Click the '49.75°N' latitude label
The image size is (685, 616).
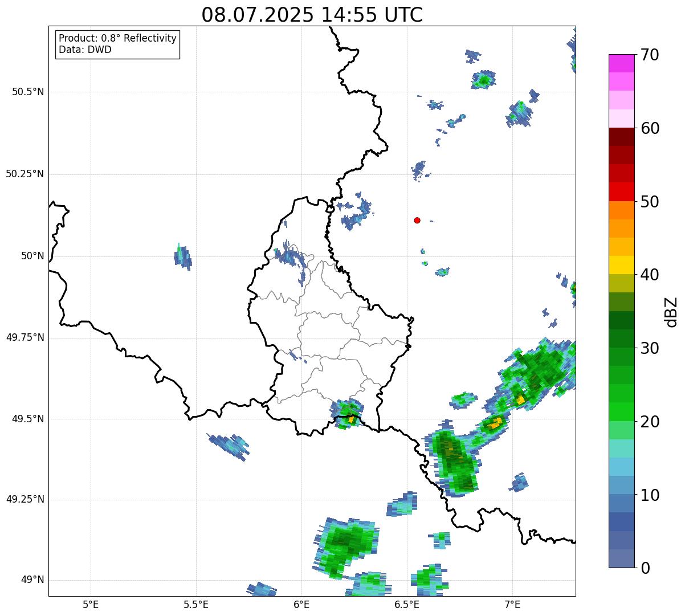25,337
